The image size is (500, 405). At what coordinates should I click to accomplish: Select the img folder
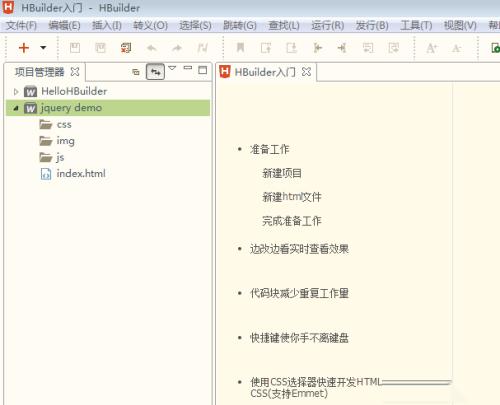(65, 141)
